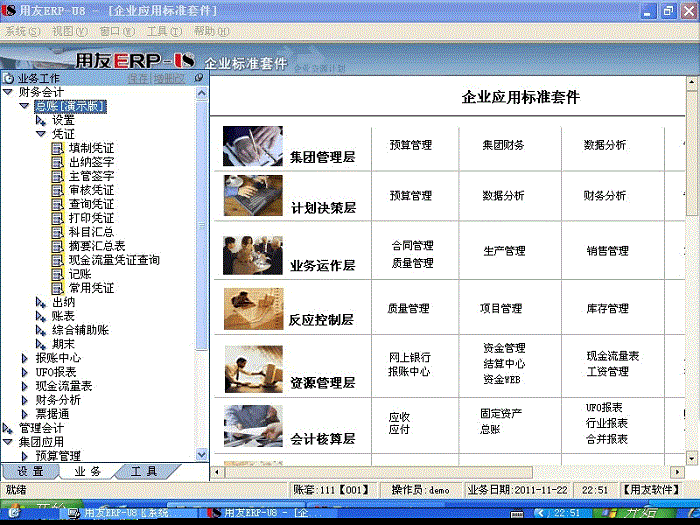This screenshot has height=525, width=700.
Task: Expand the 设置 node under 总账
Action: tap(41, 121)
